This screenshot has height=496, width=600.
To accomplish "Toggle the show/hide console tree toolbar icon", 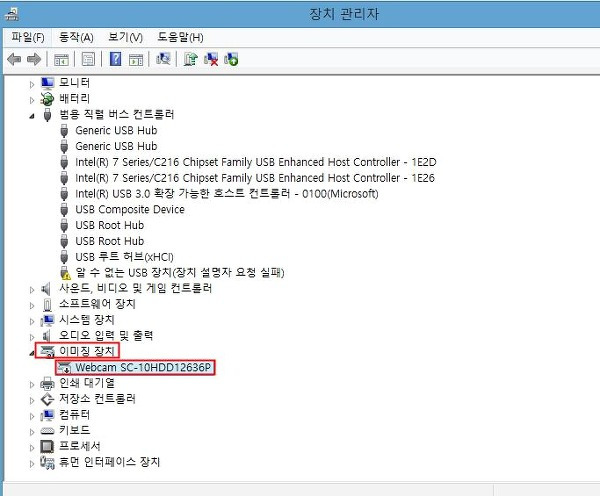I will click(61, 59).
